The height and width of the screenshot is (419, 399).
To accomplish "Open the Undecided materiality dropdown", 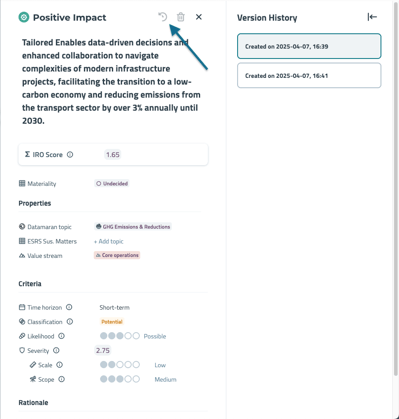I will click(112, 183).
